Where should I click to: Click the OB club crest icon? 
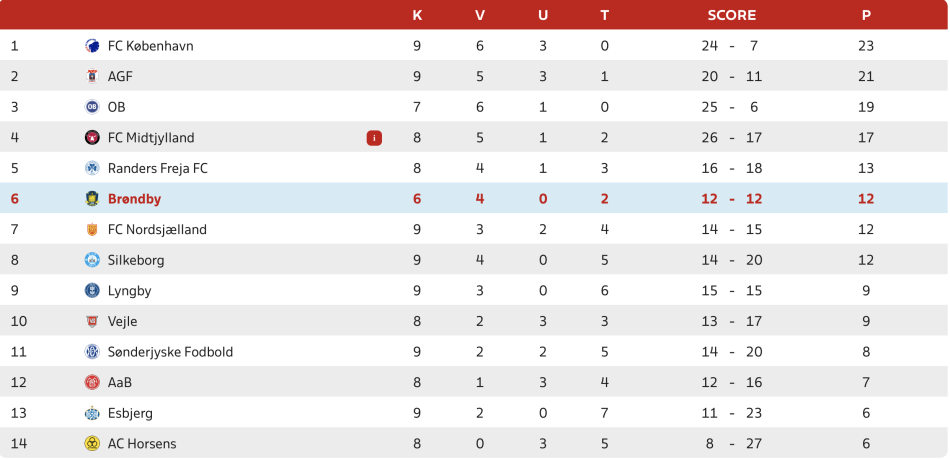92,107
